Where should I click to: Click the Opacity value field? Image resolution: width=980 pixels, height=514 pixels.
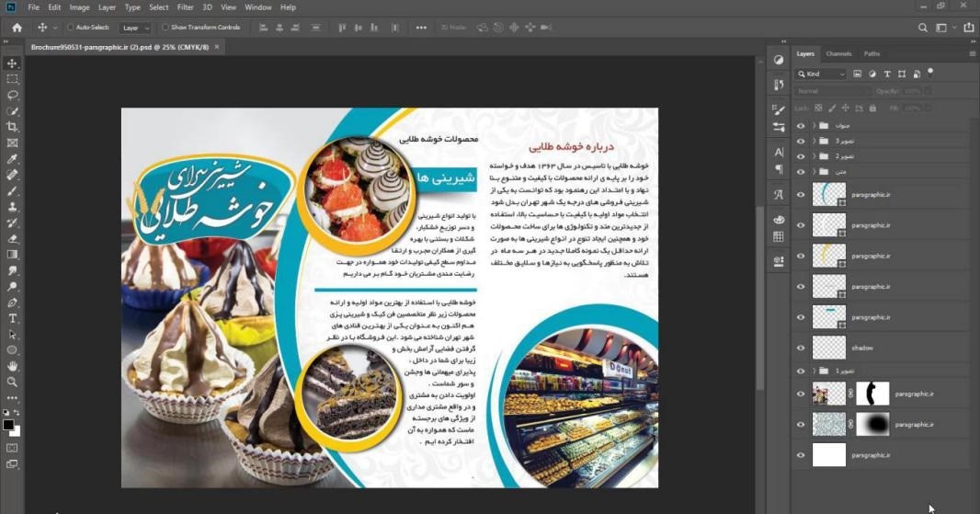(913, 91)
